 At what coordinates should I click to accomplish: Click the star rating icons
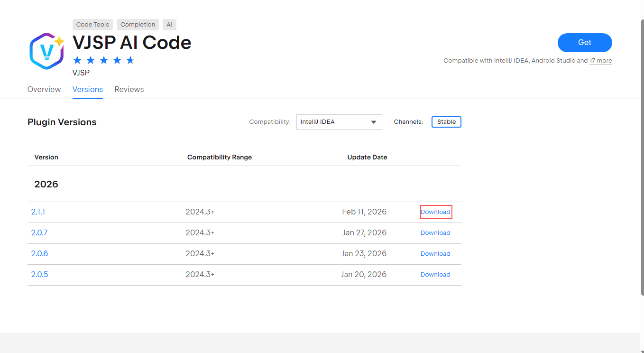104,60
